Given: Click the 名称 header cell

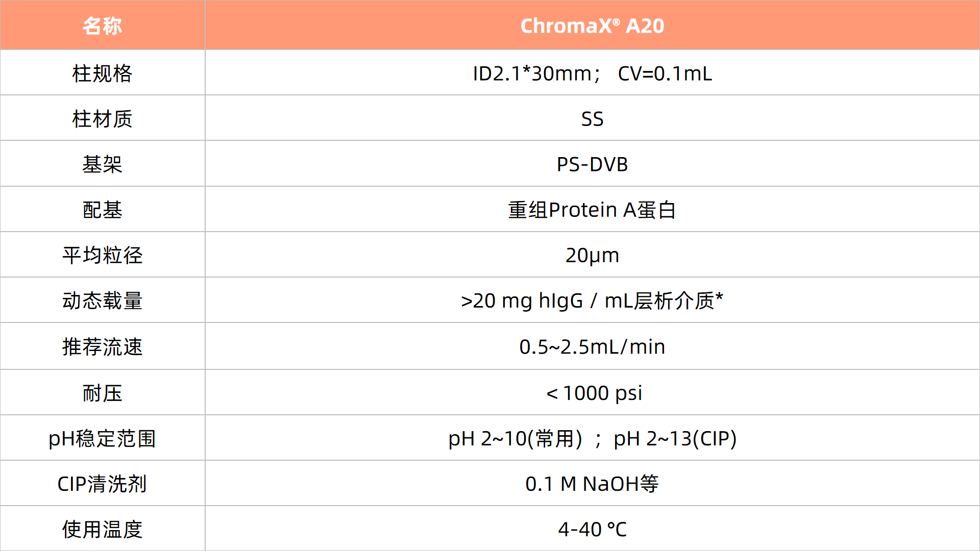Looking at the screenshot, I should [102, 26].
